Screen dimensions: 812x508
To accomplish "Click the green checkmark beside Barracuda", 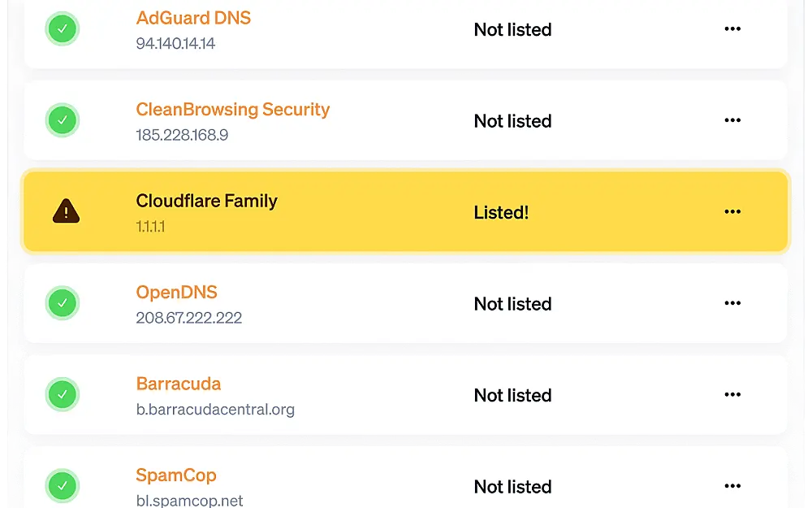I will [x=63, y=394].
